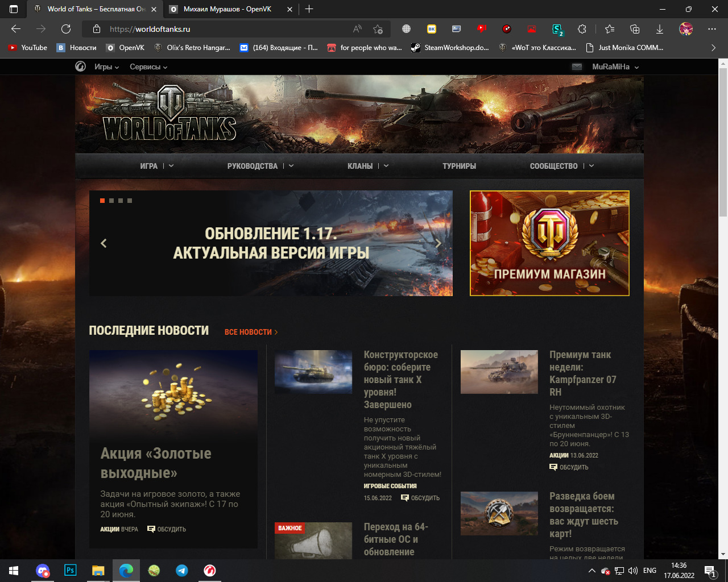Open Photoshop from the taskbar

pos(71,570)
